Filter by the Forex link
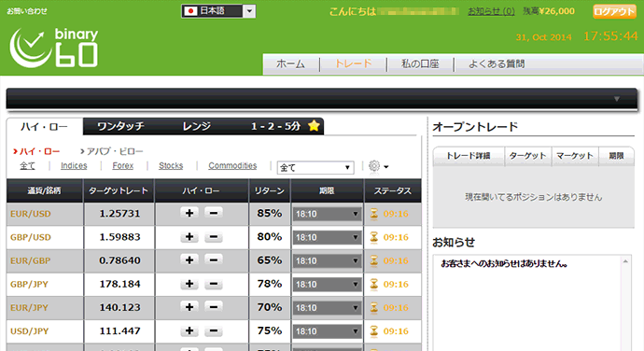 pos(123,165)
